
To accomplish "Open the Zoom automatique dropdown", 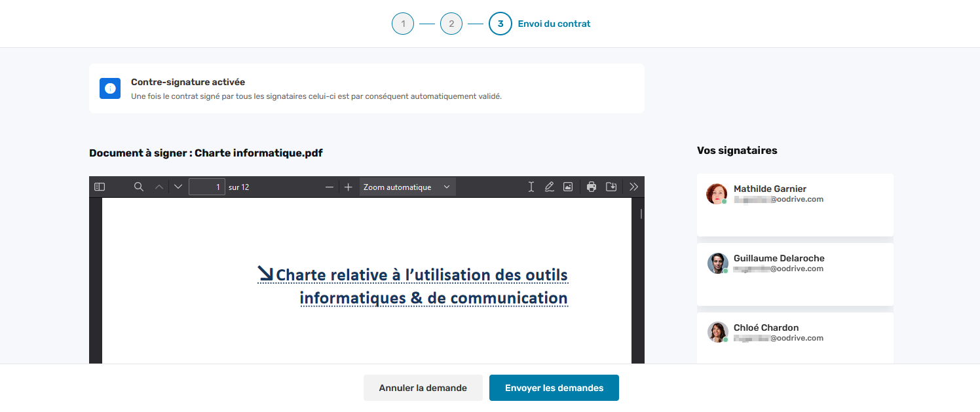I will click(x=407, y=187).
